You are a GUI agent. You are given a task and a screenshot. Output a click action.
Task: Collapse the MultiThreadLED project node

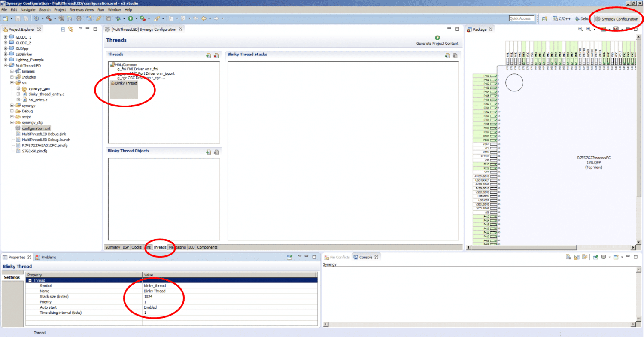(6, 66)
